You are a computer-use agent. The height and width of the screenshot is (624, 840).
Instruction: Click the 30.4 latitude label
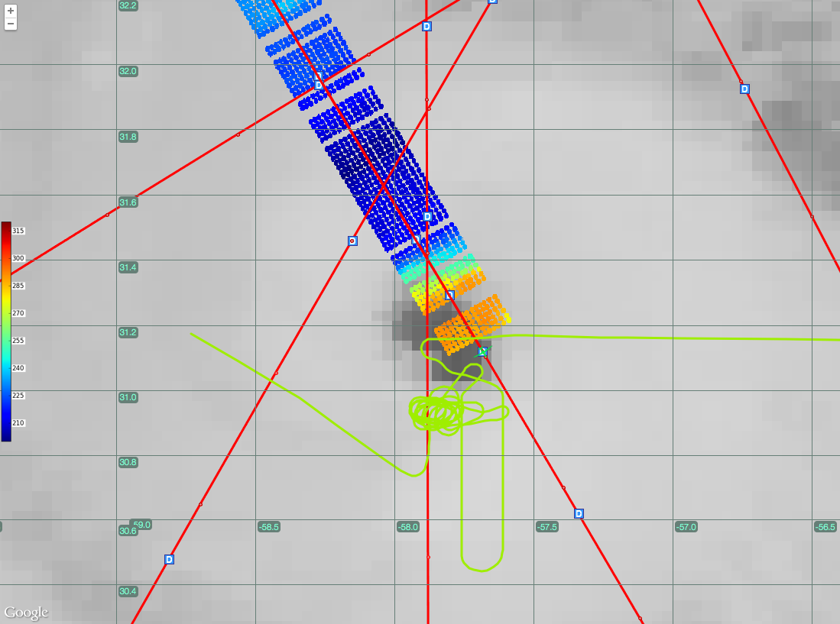click(x=128, y=591)
